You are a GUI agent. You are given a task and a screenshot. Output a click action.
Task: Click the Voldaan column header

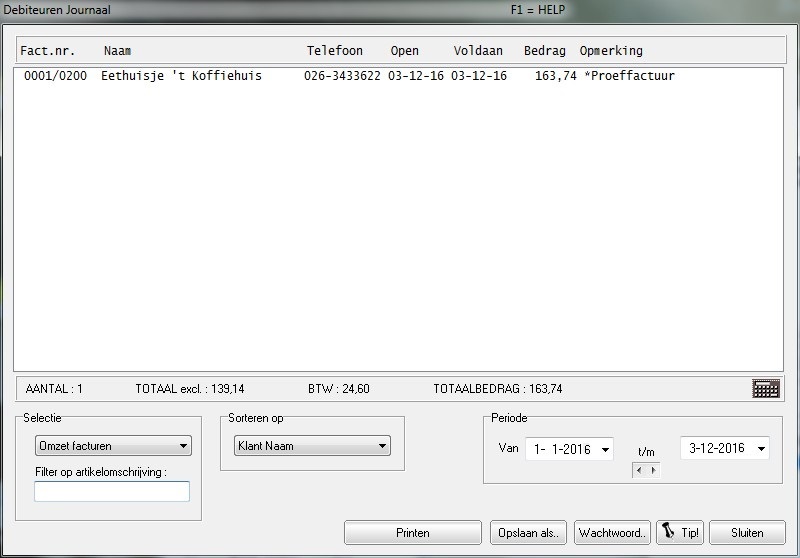478,51
